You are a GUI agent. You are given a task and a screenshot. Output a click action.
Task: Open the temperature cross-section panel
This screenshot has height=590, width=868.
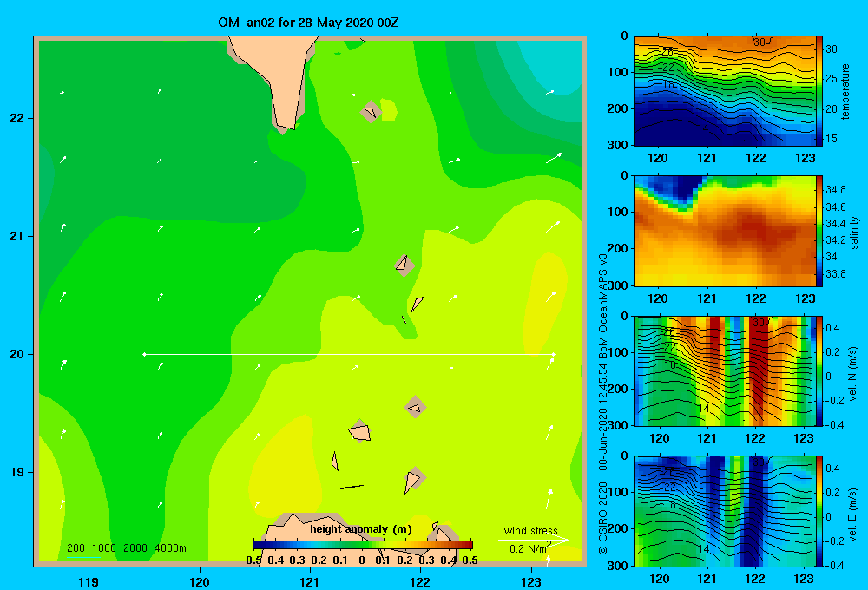tap(725, 91)
